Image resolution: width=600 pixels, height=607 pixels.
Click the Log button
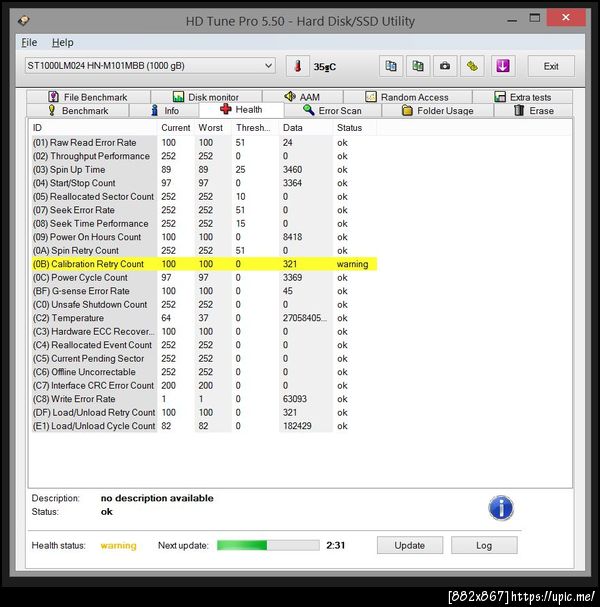click(484, 545)
